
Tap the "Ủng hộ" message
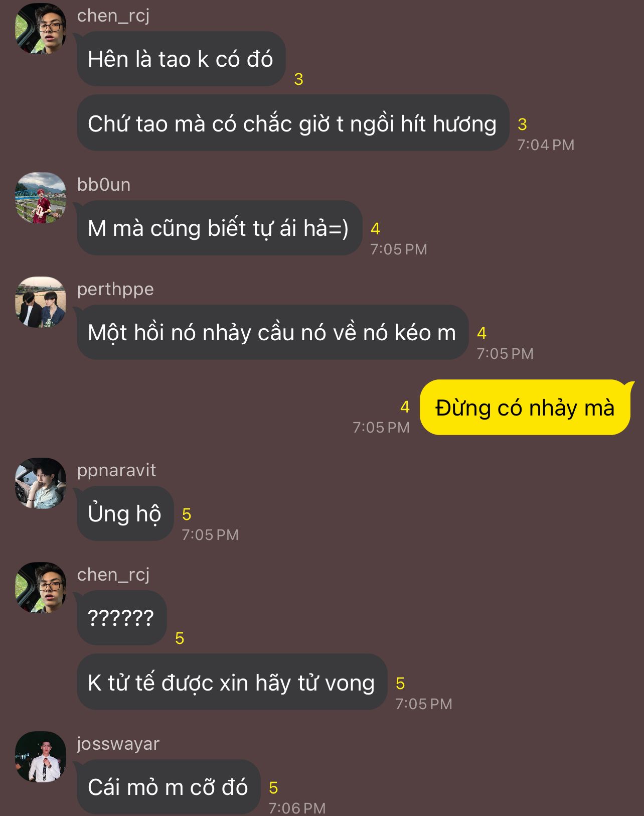click(125, 513)
